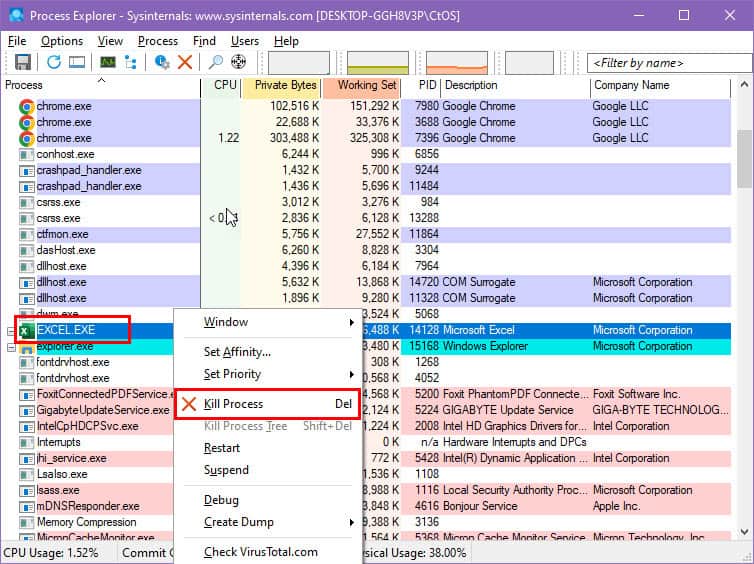Select the Lsalso.exe process row
The width and height of the screenshot is (754, 564).
tap(62, 475)
